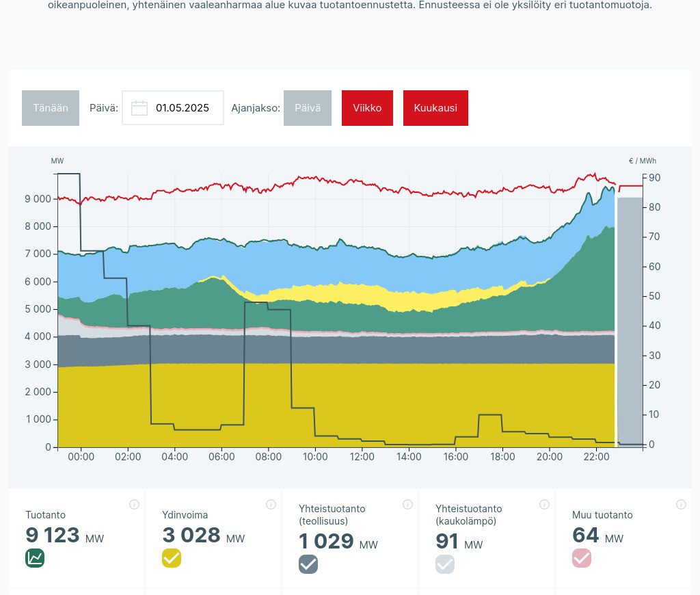
Task: Open info for Yhteistuotanto (teollisuus)
Action: 407,505
